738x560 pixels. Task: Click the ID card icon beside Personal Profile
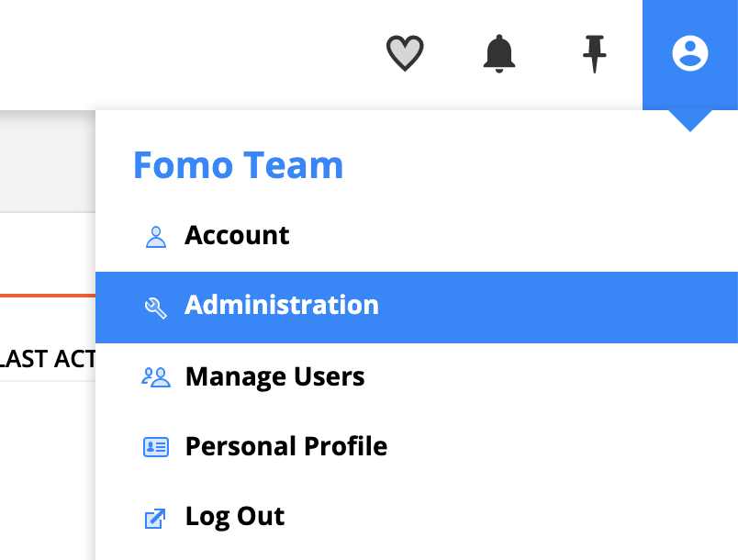pyautogui.click(x=156, y=447)
